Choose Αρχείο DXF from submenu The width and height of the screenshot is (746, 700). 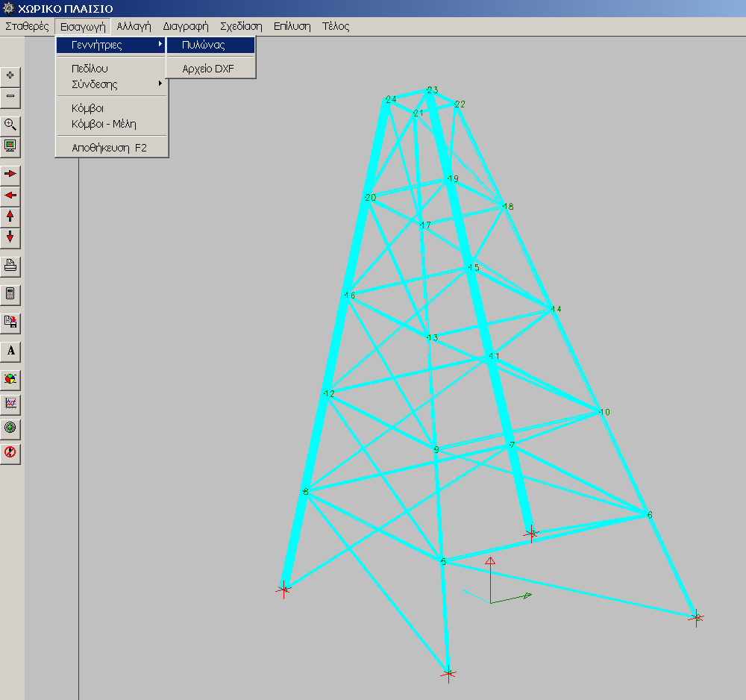211,69
